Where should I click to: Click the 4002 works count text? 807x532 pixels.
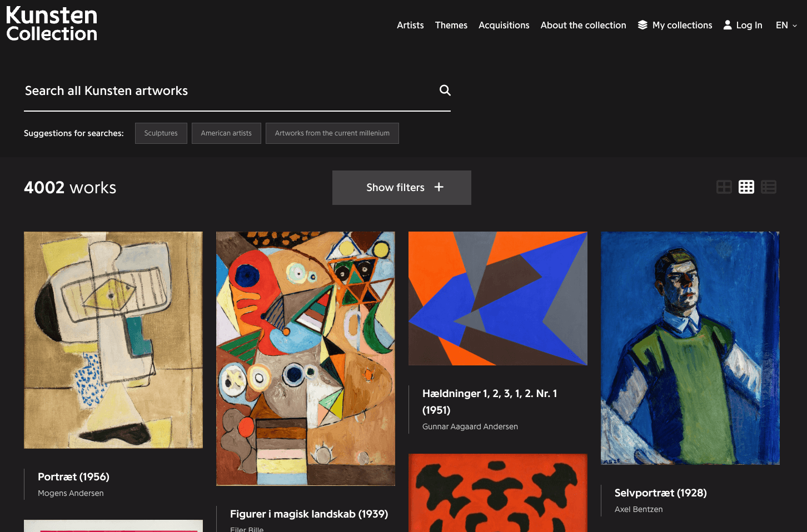tap(70, 188)
